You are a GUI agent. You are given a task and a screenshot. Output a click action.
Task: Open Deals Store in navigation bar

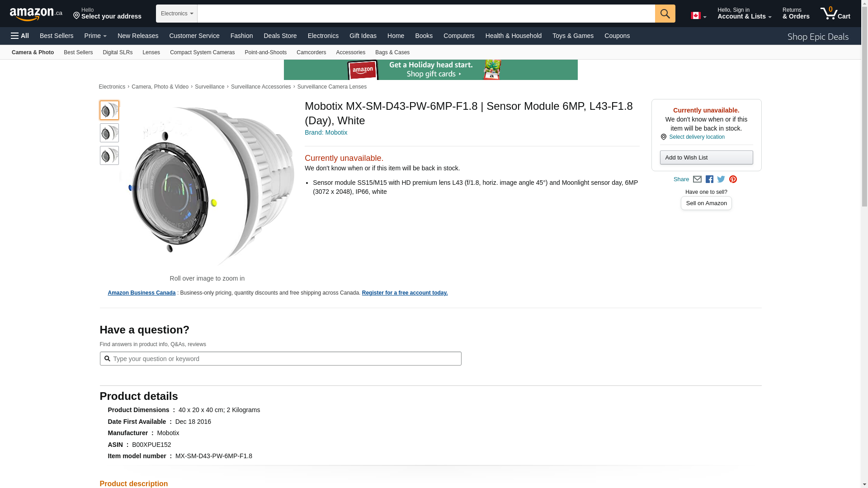click(x=280, y=36)
